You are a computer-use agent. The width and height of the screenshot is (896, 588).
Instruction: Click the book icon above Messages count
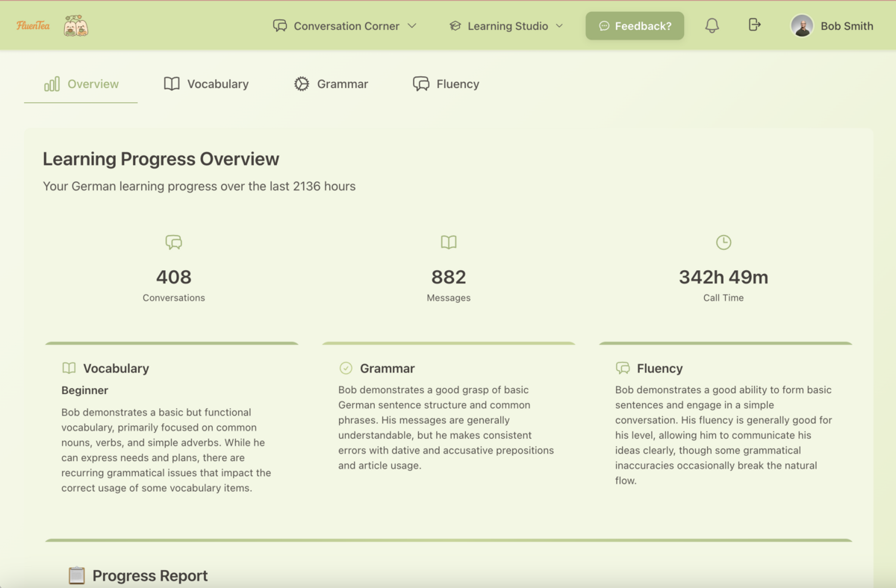coord(448,242)
